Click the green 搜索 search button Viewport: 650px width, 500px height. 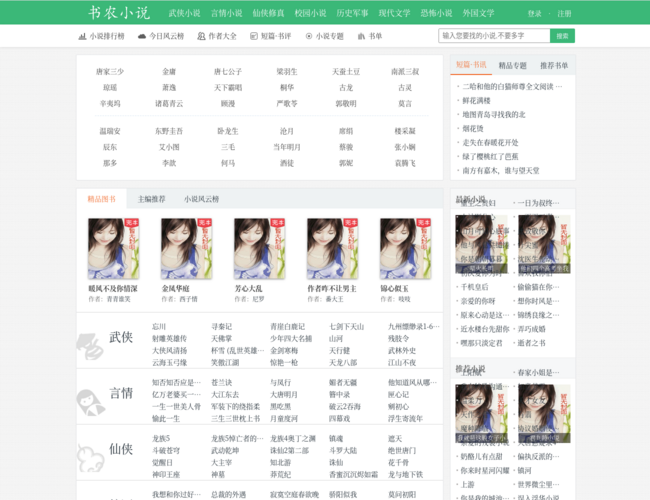coord(563,36)
